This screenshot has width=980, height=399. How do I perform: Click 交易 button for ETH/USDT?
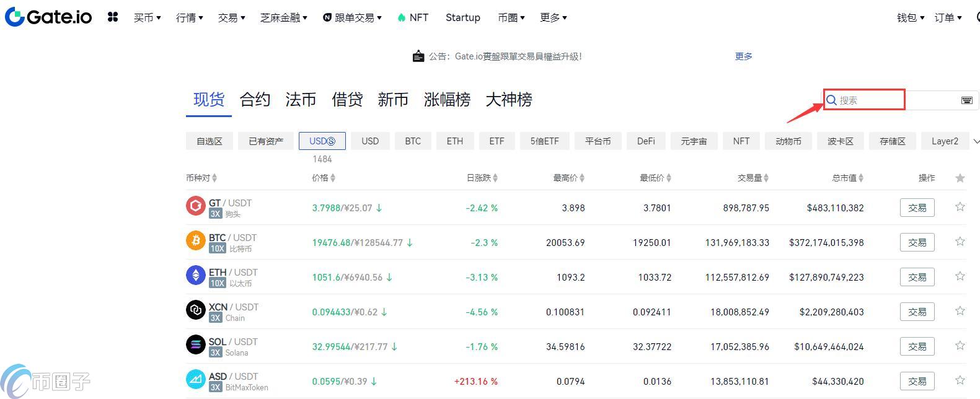point(917,277)
